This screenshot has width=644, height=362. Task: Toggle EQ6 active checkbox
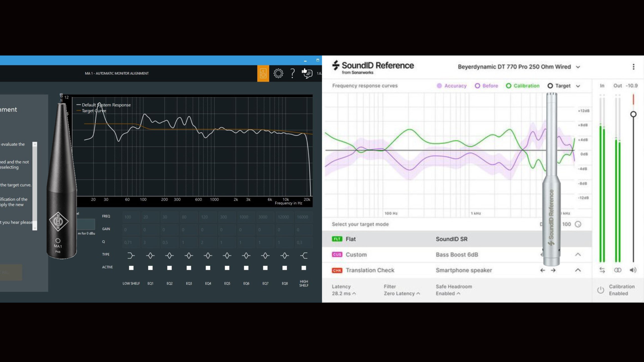(x=246, y=268)
